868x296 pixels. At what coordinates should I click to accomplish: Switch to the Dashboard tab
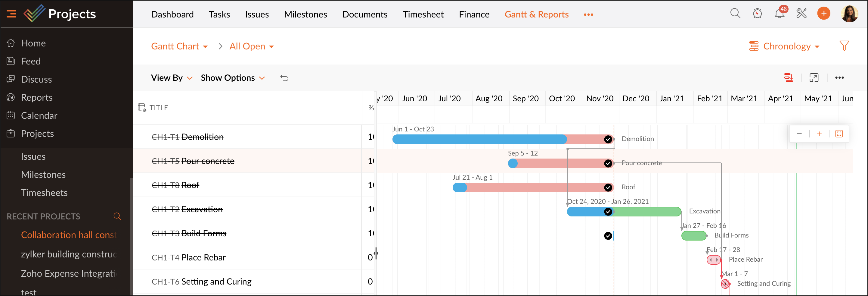172,14
